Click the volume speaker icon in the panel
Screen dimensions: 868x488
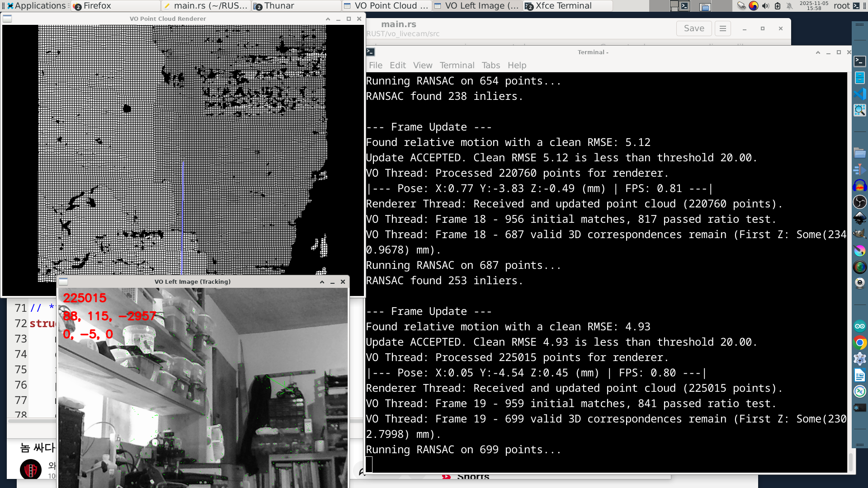[x=765, y=6]
